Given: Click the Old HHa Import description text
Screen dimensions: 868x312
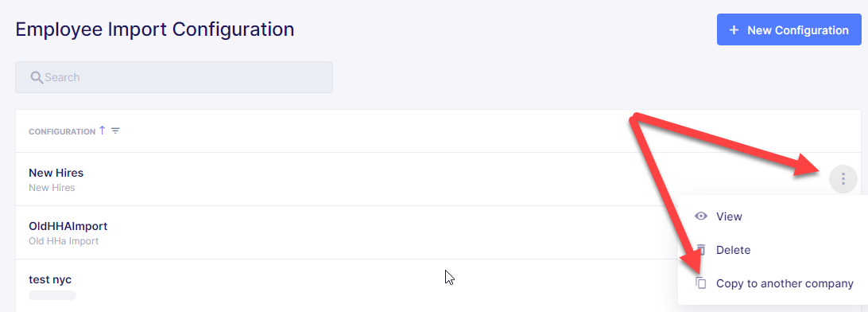Looking at the screenshot, I should tap(64, 241).
